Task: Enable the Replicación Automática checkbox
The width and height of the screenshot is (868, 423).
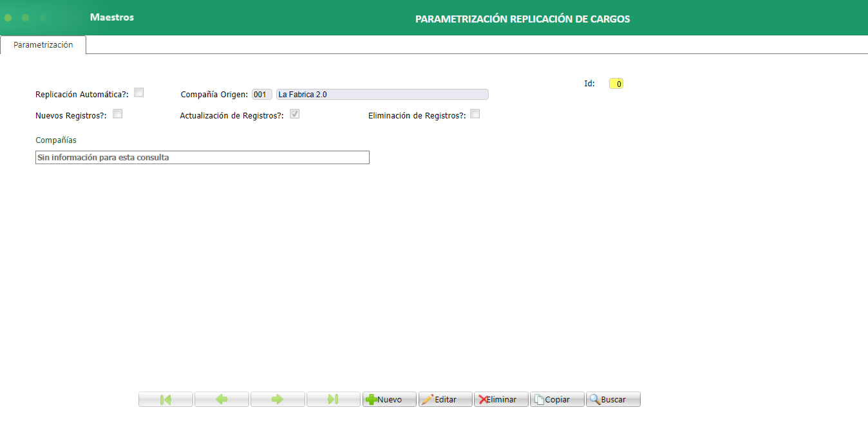Action: tap(139, 92)
